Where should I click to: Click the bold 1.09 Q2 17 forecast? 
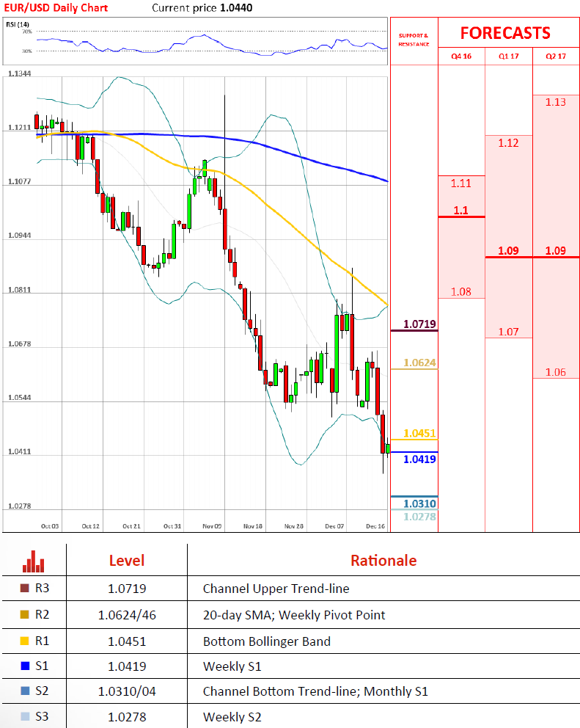point(555,251)
